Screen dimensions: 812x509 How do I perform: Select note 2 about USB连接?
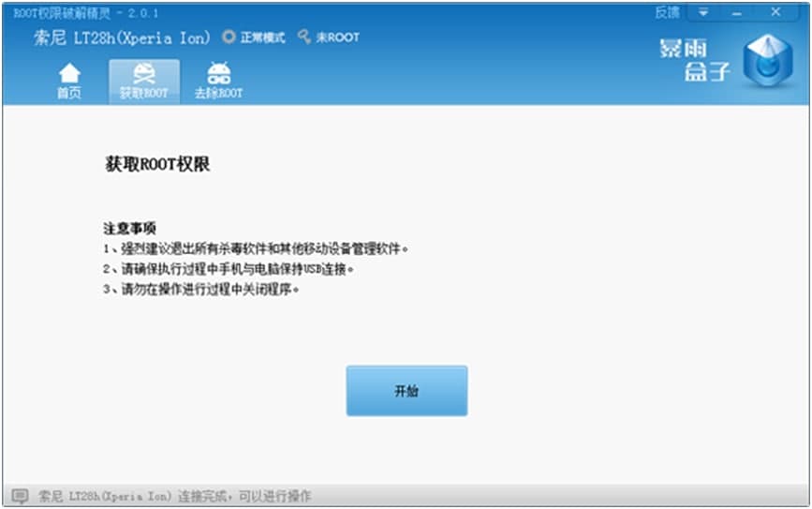tap(228, 269)
